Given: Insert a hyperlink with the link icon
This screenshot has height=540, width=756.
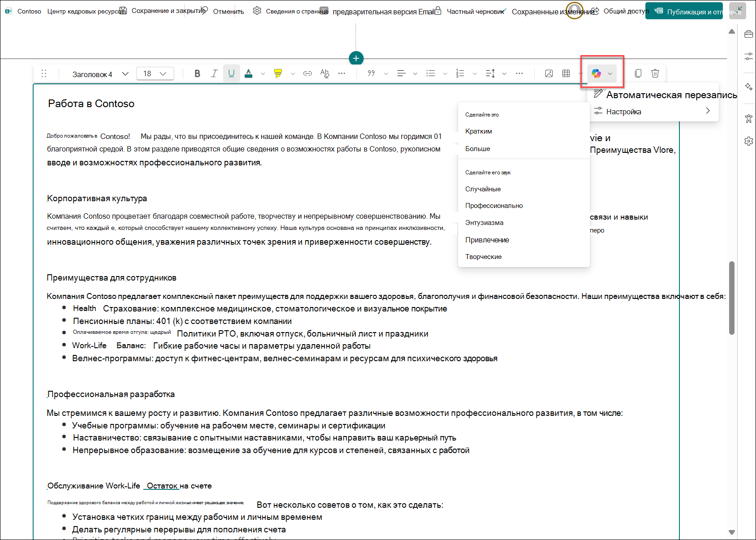Looking at the screenshot, I should pyautogui.click(x=308, y=73).
